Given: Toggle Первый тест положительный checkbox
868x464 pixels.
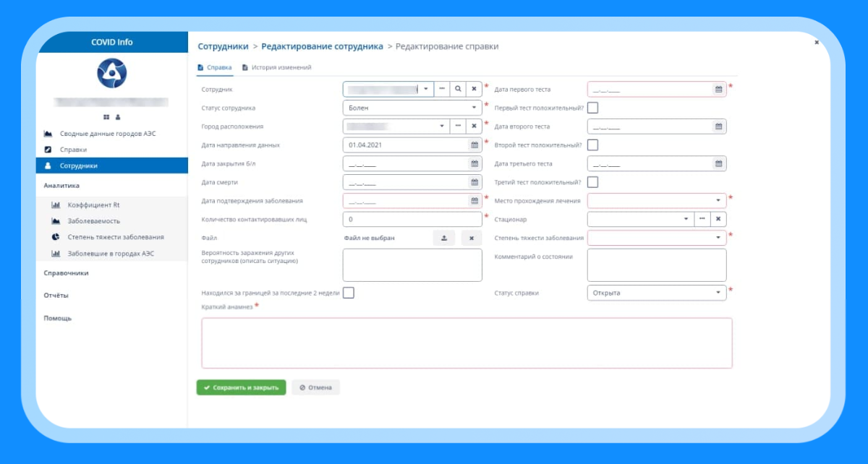Looking at the screenshot, I should coord(592,108).
